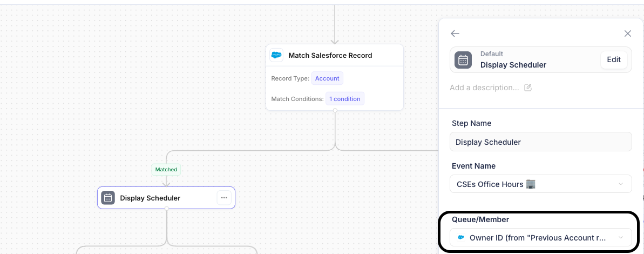Click output connector below Match Salesforce Record
The height and width of the screenshot is (254, 644).
(335, 111)
